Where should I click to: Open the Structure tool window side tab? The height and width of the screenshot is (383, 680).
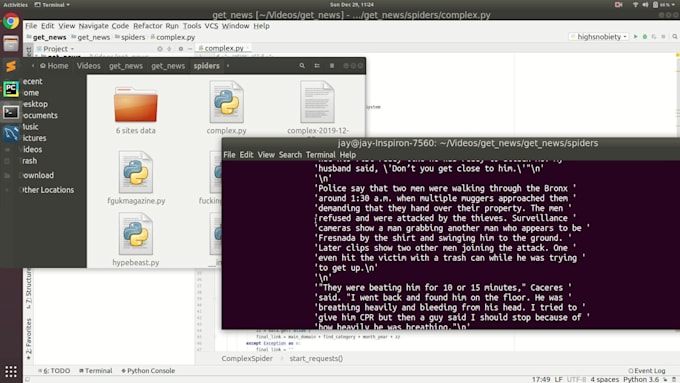click(29, 288)
